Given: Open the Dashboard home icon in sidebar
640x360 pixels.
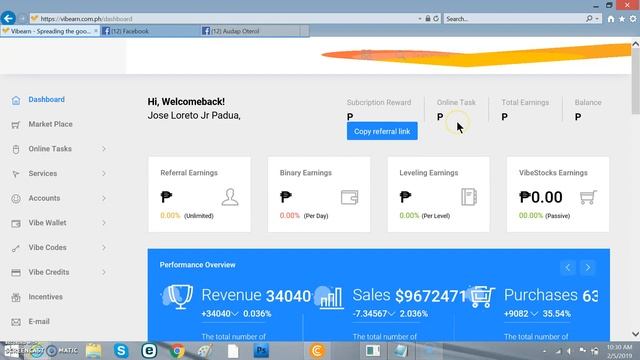Looking at the screenshot, I should pyautogui.click(x=16, y=100).
